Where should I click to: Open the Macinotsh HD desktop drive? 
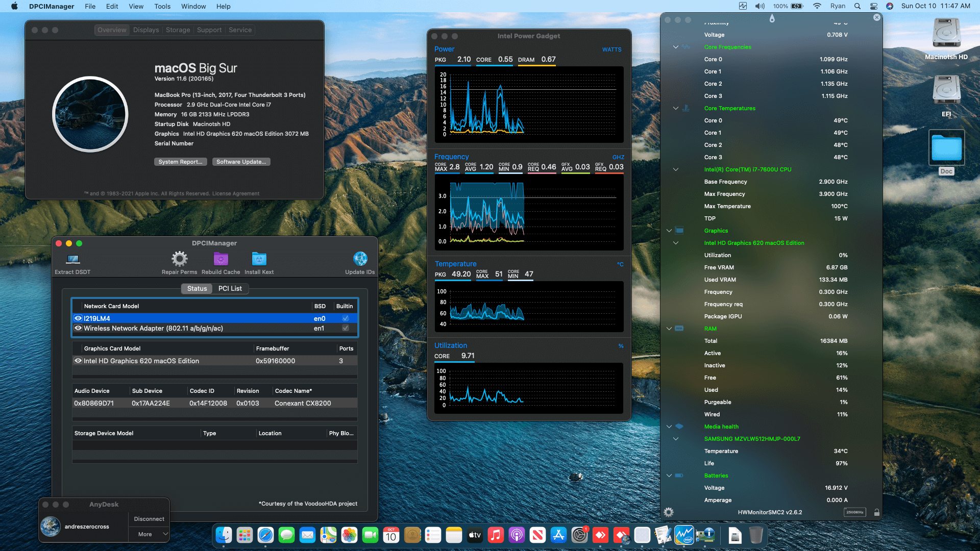[946, 39]
